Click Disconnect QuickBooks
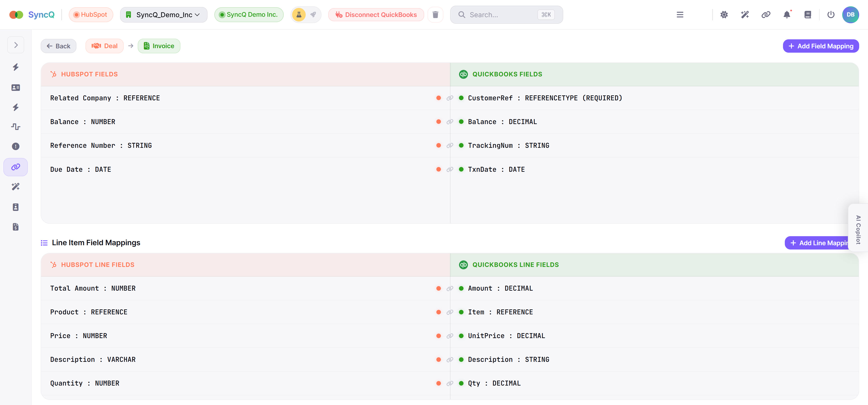The image size is (868, 405). (x=376, y=14)
